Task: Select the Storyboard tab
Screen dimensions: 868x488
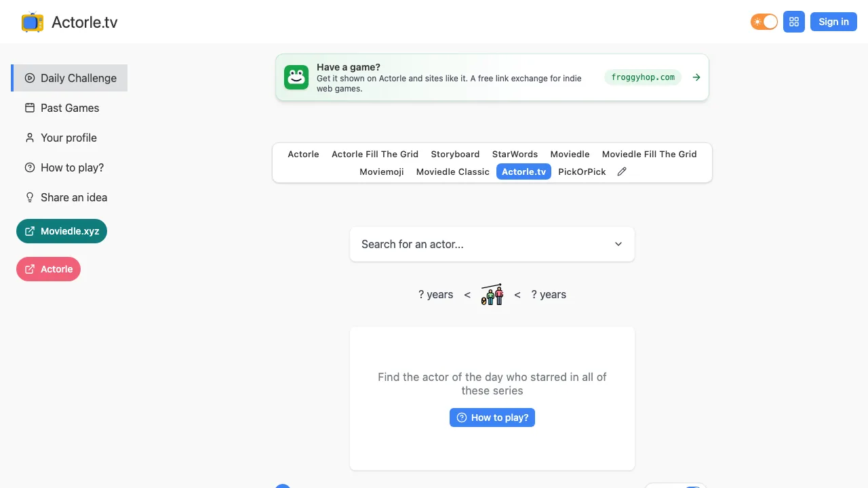Action: tap(455, 154)
